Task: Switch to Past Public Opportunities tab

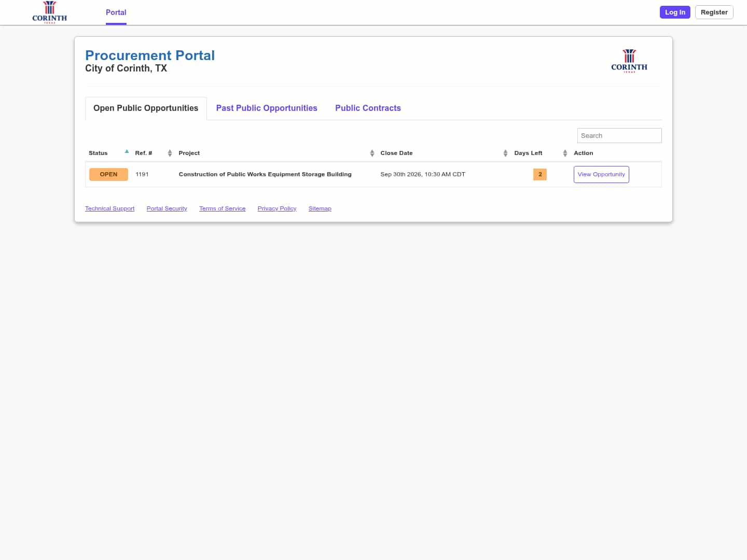Action: [267, 108]
